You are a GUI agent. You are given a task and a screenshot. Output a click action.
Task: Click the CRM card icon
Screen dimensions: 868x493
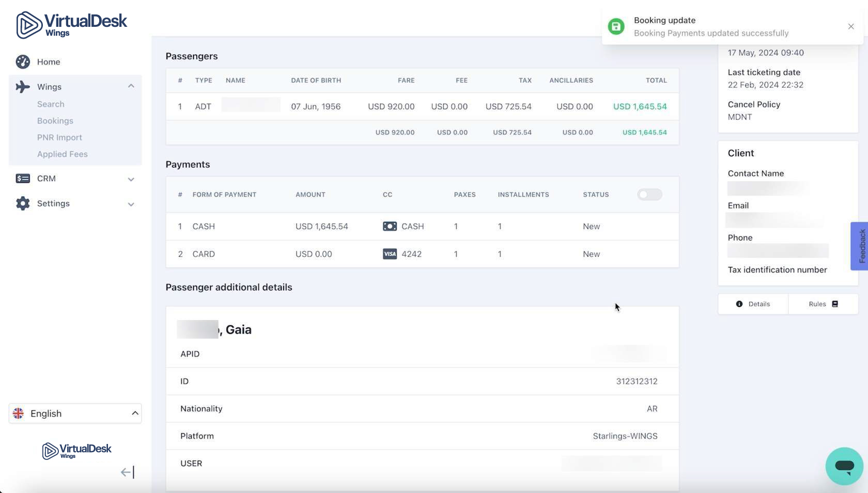click(x=23, y=179)
